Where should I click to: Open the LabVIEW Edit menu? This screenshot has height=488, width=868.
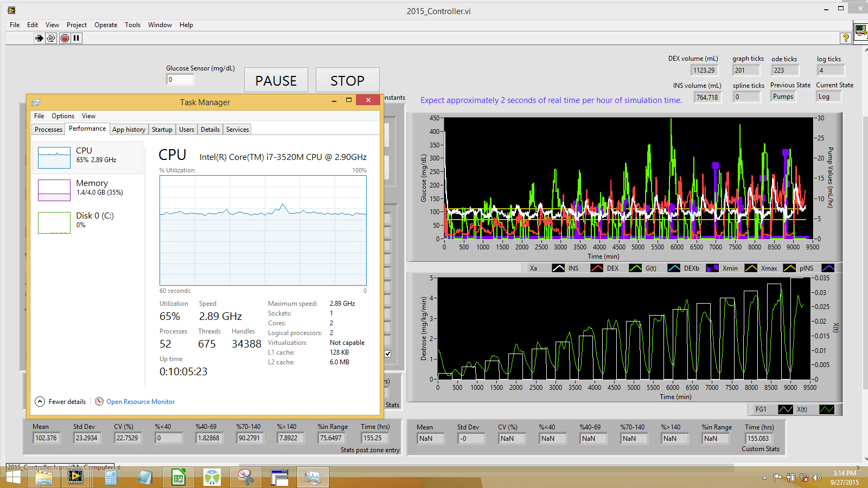coord(33,25)
